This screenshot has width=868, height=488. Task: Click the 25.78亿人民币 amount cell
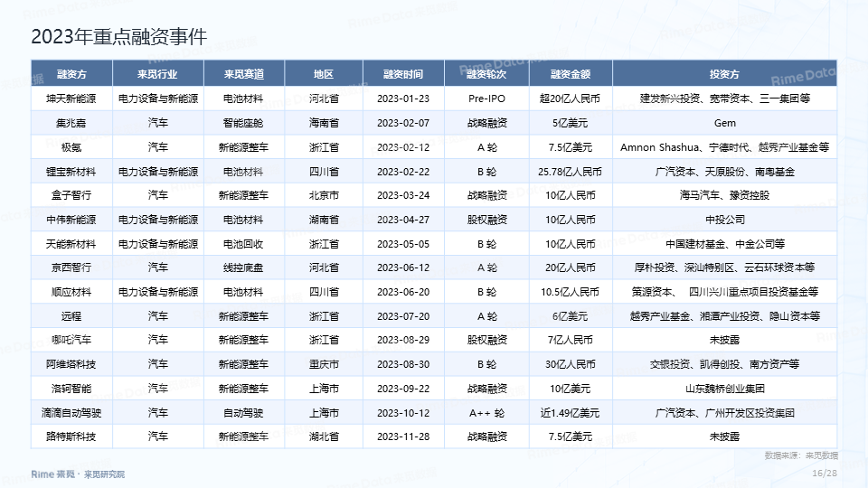[x=571, y=172]
